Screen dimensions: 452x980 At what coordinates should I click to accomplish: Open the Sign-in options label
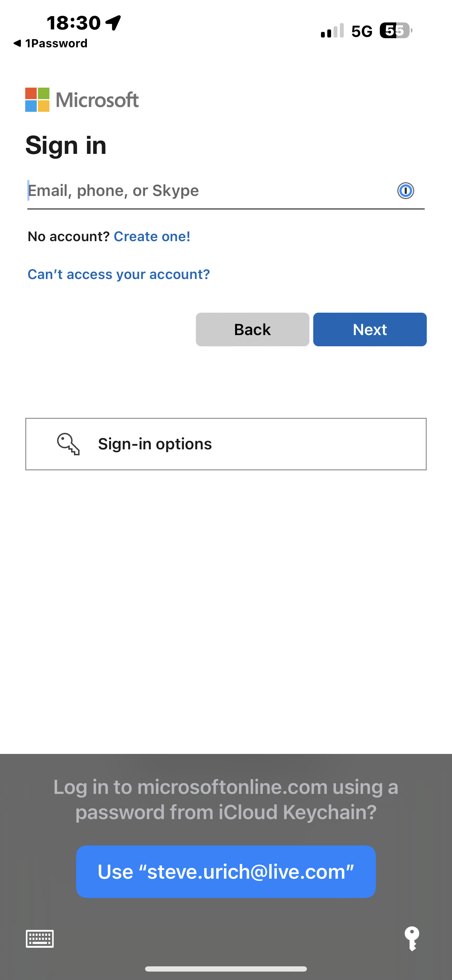click(155, 444)
